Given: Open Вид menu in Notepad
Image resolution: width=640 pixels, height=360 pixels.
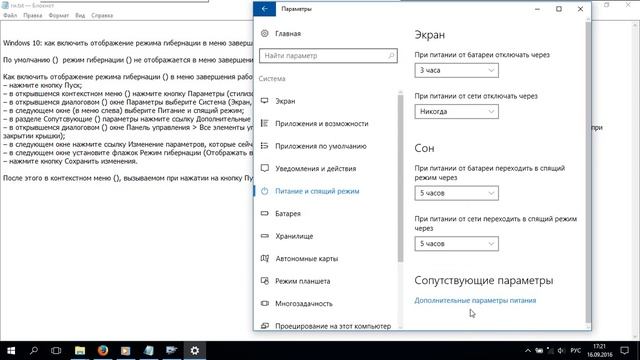Looking at the screenshot, I should (x=80, y=16).
